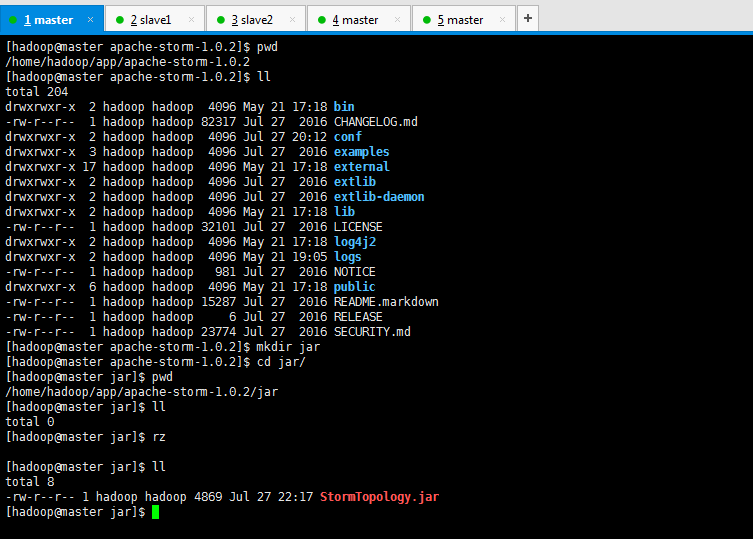
Task: Click the 'mkdir jar' command text
Action: [288, 347]
